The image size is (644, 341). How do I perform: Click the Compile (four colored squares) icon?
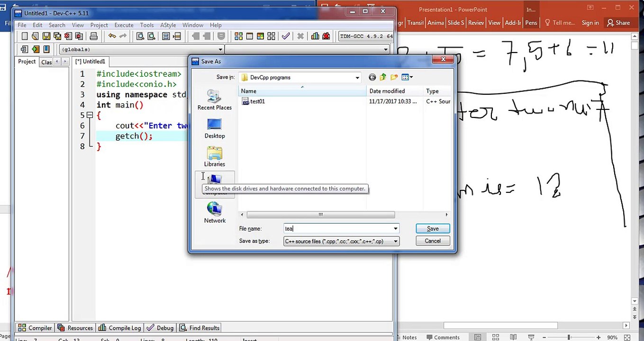(238, 36)
